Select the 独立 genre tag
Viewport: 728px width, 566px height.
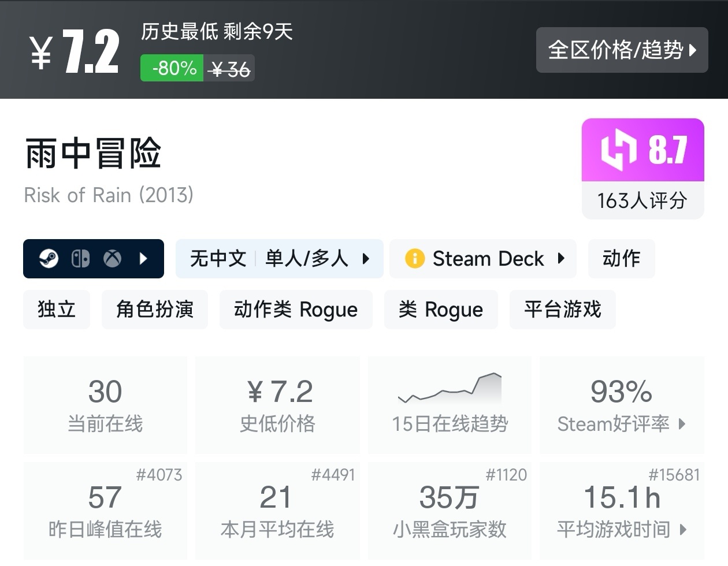coord(57,310)
